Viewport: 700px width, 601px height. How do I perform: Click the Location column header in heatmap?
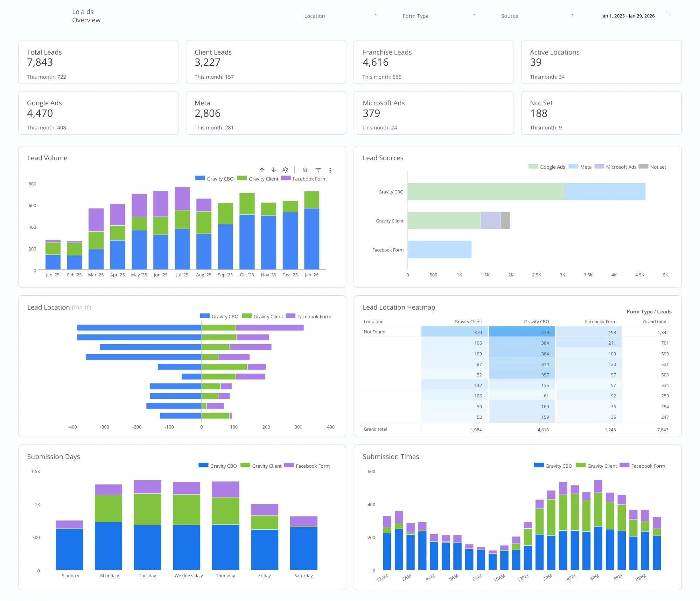pyautogui.click(x=373, y=321)
